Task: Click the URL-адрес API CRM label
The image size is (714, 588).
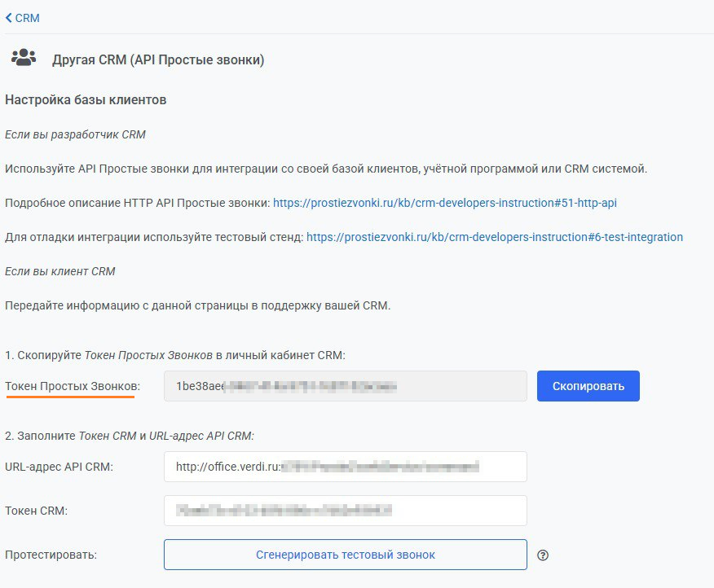Action: (x=59, y=467)
